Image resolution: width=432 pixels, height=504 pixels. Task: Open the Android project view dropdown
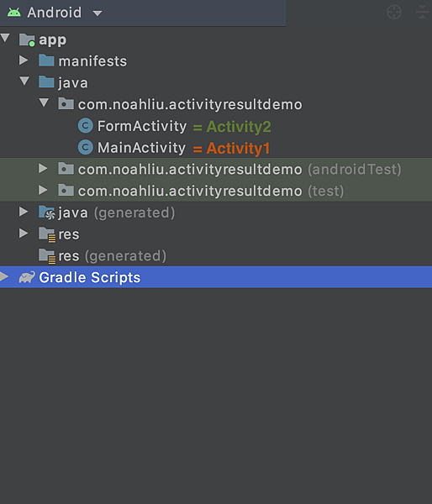[x=97, y=13]
